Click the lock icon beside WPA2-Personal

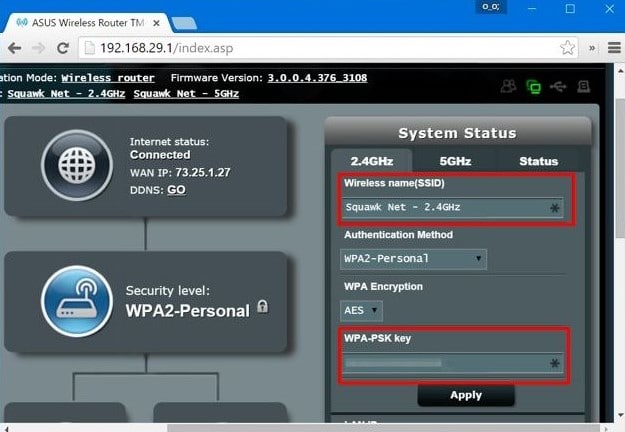coord(262,306)
